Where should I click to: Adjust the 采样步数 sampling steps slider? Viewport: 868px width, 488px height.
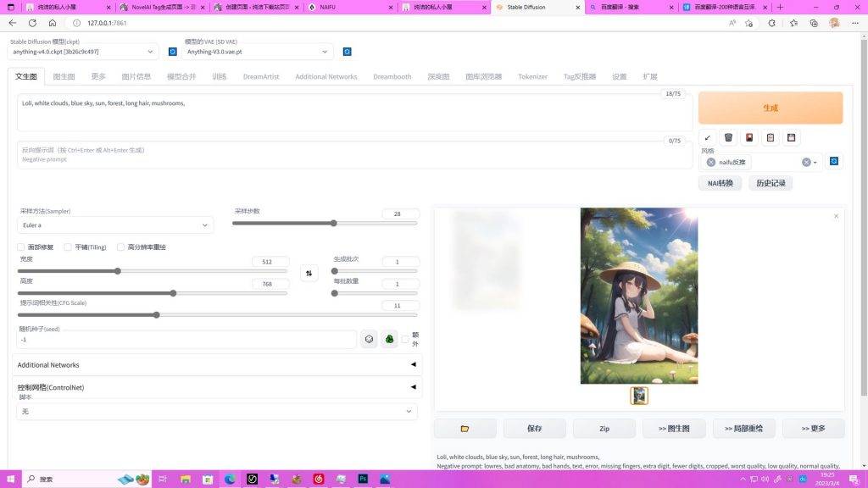325,224
